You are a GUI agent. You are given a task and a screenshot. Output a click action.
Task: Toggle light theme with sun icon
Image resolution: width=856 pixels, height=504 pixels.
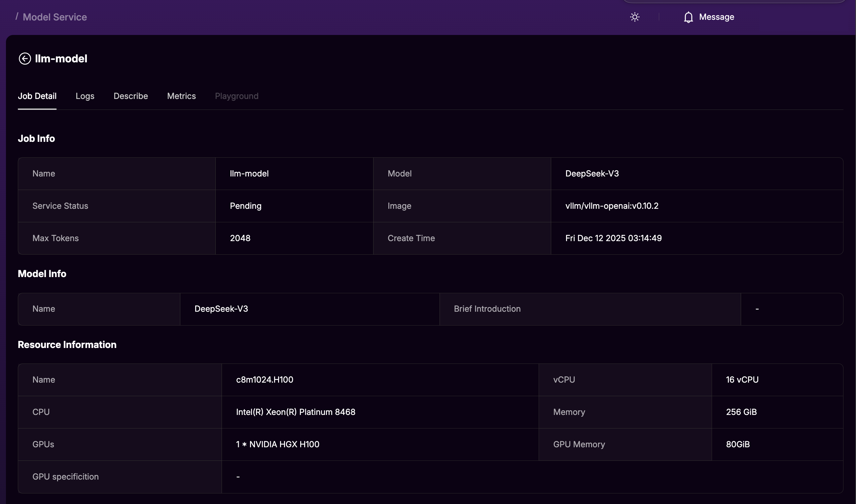coord(634,17)
